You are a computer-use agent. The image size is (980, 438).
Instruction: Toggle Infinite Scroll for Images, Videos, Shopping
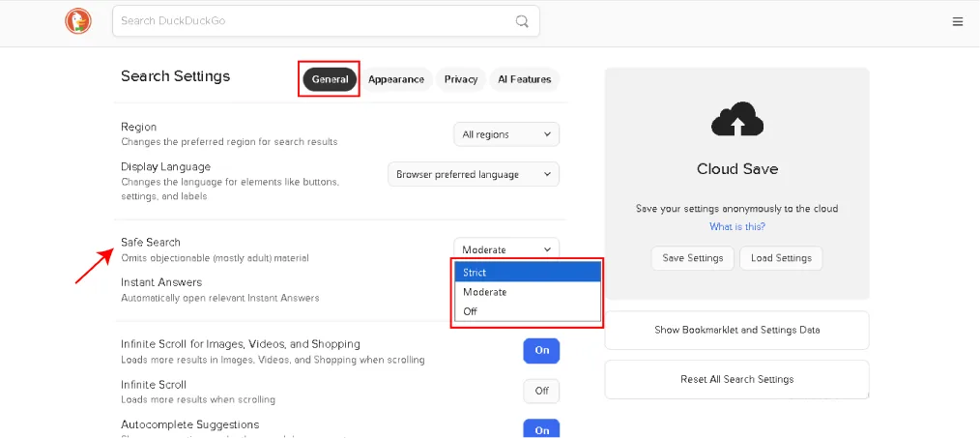(x=541, y=350)
